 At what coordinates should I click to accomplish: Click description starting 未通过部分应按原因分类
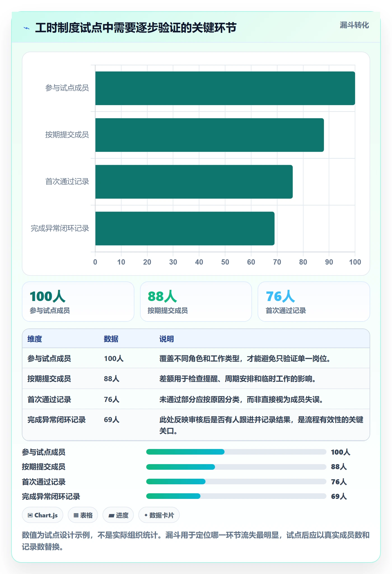(242, 399)
